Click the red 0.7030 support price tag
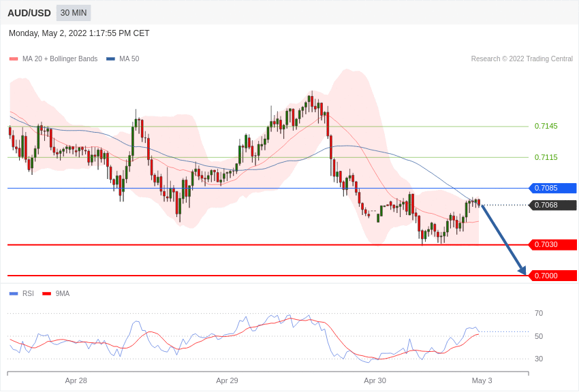This screenshot has height=392, width=579. tap(553, 244)
